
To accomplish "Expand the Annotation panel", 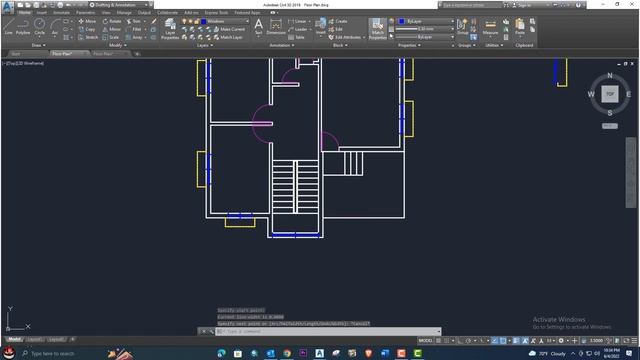I will click(x=282, y=45).
